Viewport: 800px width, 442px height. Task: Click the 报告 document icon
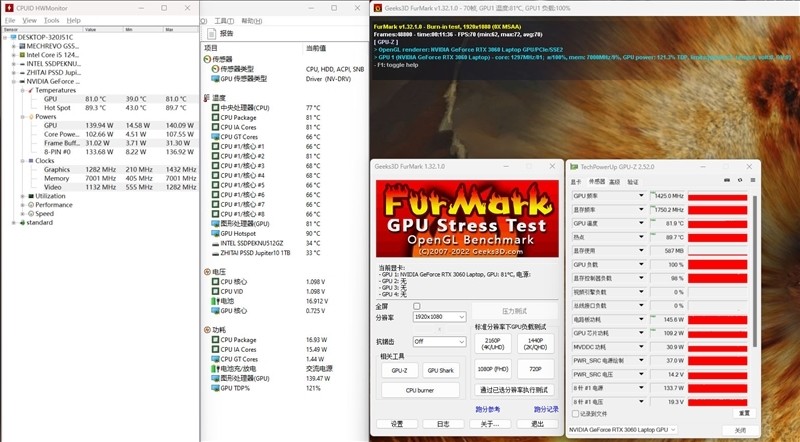[x=212, y=34]
